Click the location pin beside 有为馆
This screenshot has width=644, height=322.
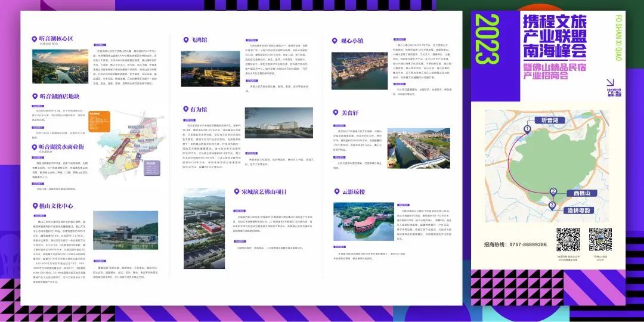(187, 110)
